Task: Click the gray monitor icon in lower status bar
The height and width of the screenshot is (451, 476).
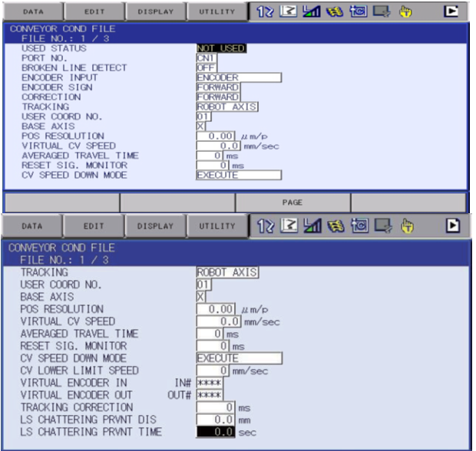Action: pos(383,226)
